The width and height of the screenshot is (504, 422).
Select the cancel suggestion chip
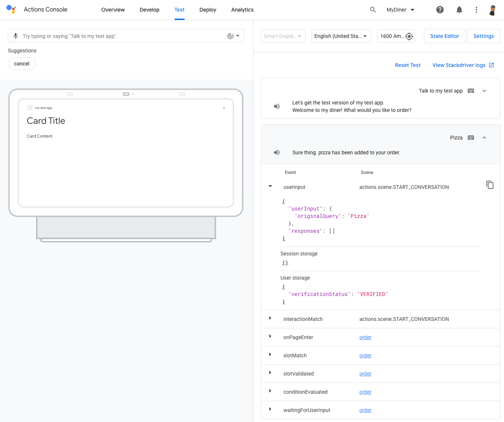pyautogui.click(x=22, y=64)
